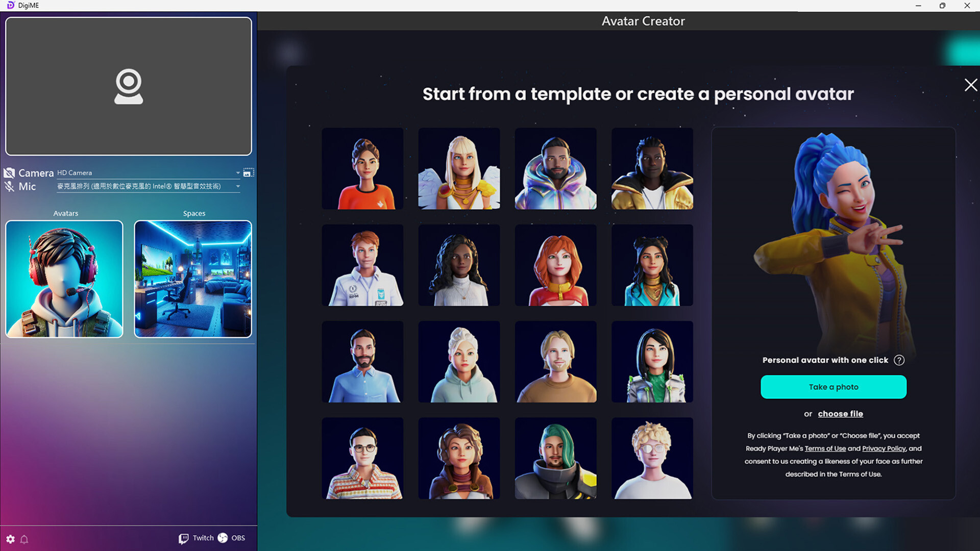This screenshot has height=551, width=980.
Task: Unmute the microphone
Action: [9, 186]
